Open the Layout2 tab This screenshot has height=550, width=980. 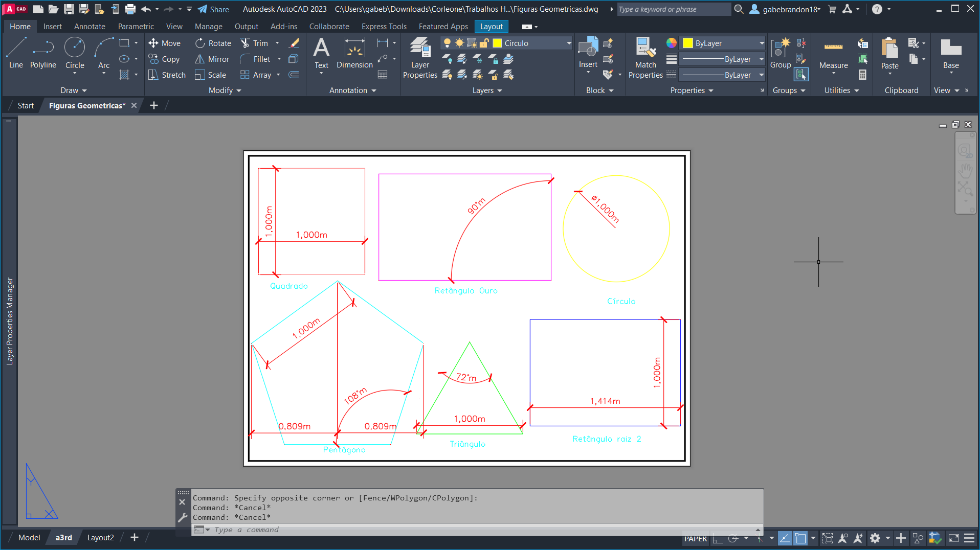100,537
